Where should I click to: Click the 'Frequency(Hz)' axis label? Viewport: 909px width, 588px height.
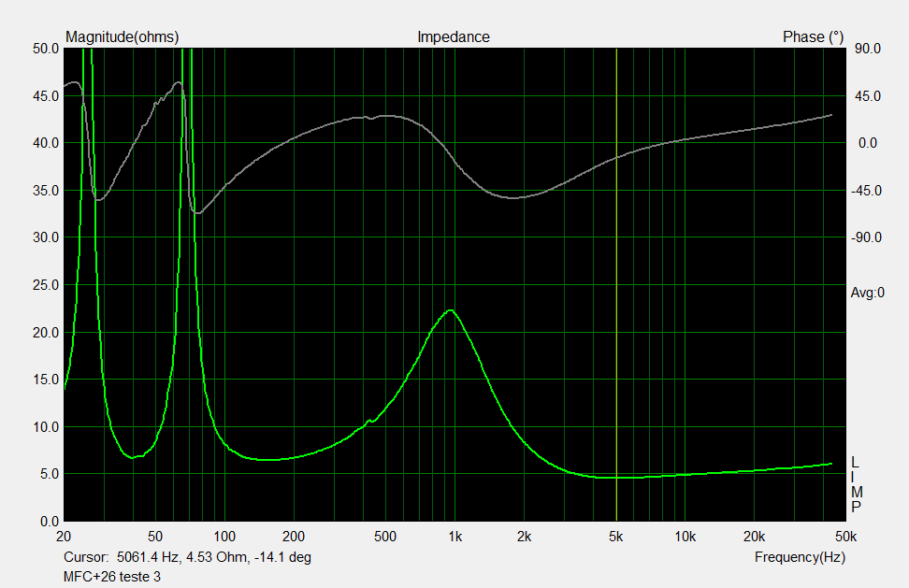coord(800,557)
